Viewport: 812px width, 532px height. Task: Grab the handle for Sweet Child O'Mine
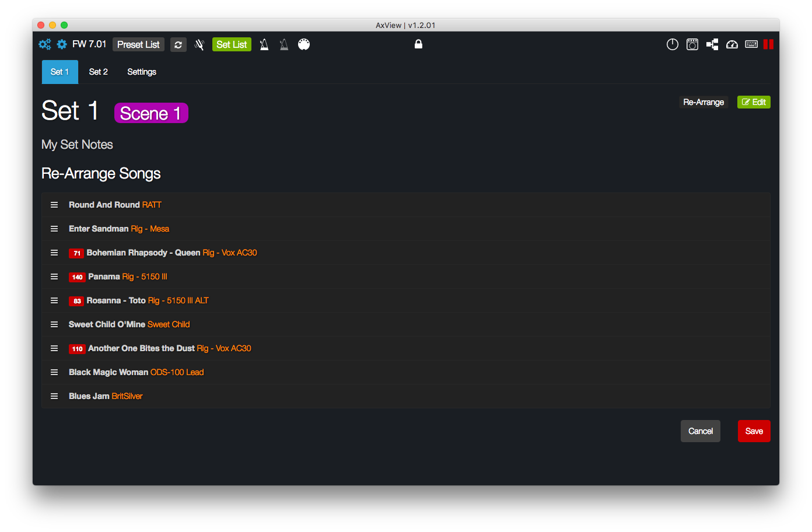click(54, 324)
